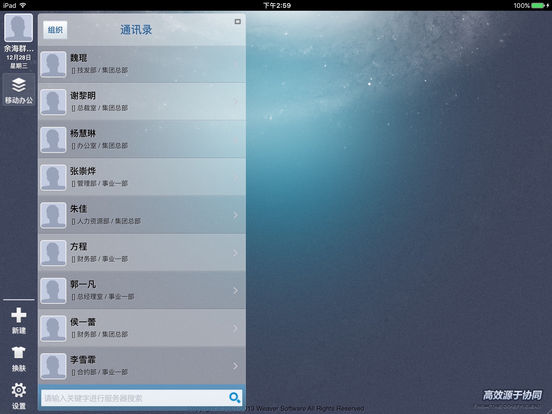The height and width of the screenshot is (414, 552).
Task: Tap the avatar of 朱佳
Action: click(53, 215)
